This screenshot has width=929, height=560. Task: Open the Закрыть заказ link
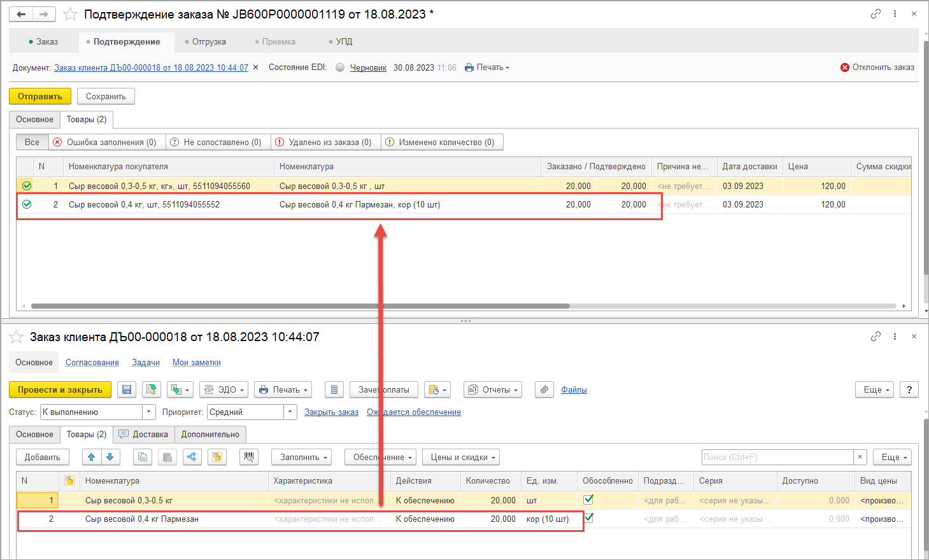[x=331, y=412]
